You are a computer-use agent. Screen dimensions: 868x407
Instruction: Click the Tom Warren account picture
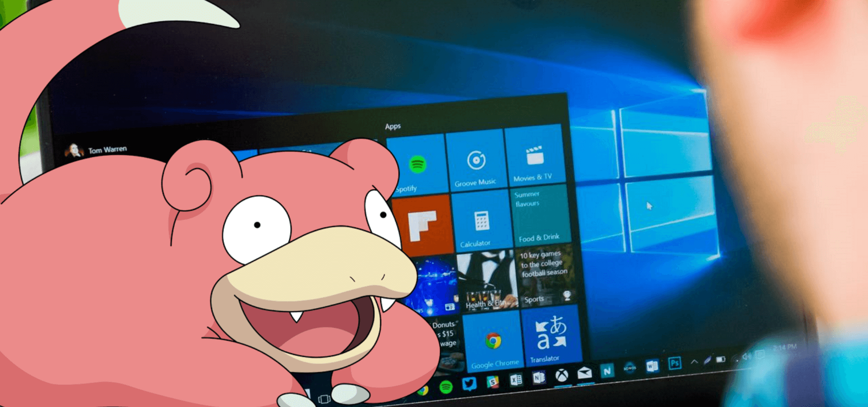click(73, 150)
